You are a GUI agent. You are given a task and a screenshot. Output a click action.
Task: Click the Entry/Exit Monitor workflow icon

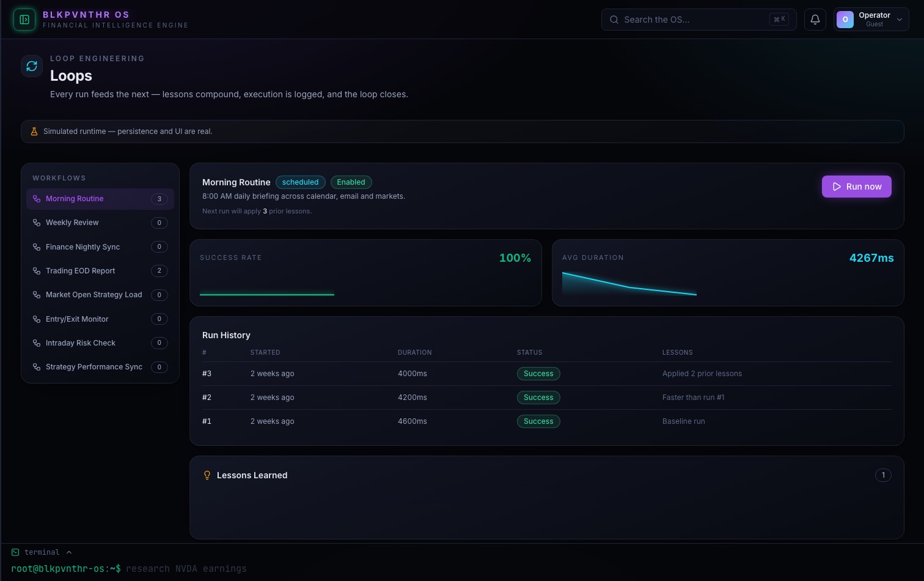pos(37,319)
